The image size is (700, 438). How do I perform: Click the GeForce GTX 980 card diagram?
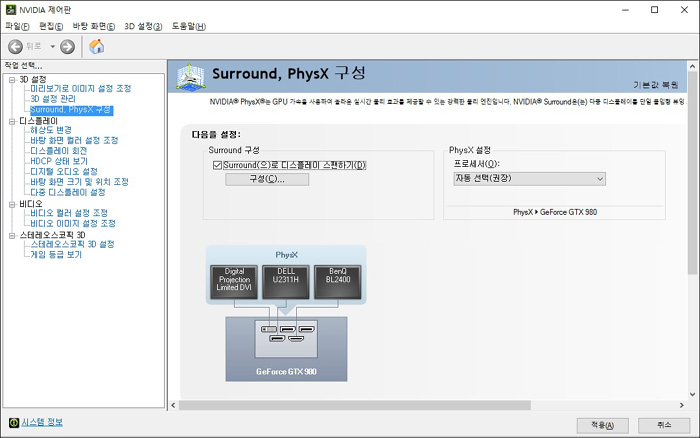[286, 349]
